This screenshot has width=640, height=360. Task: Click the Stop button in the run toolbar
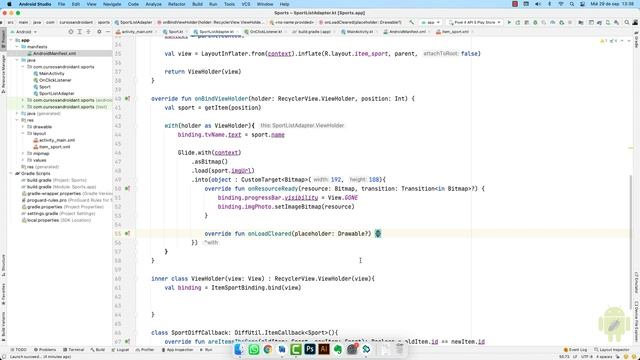pyautogui.click(x=570, y=22)
